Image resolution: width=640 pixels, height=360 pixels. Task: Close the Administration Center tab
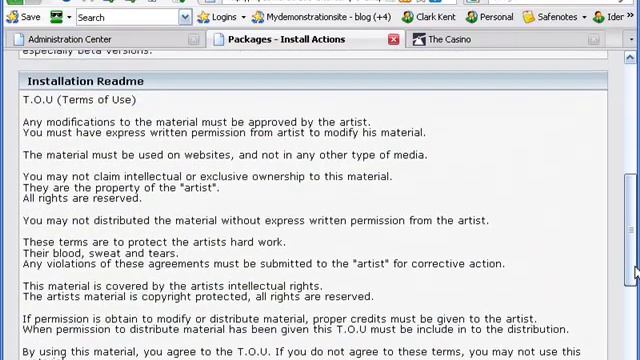194,40
